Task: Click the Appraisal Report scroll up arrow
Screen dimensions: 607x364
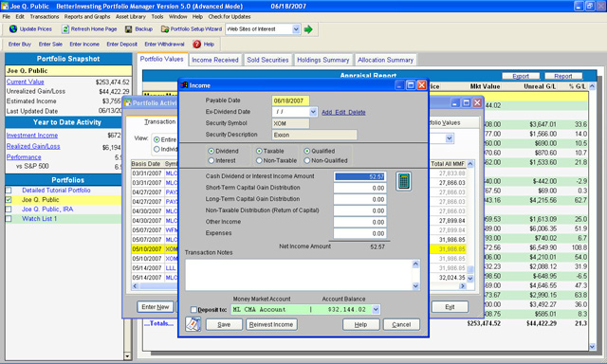Action: click(592, 86)
